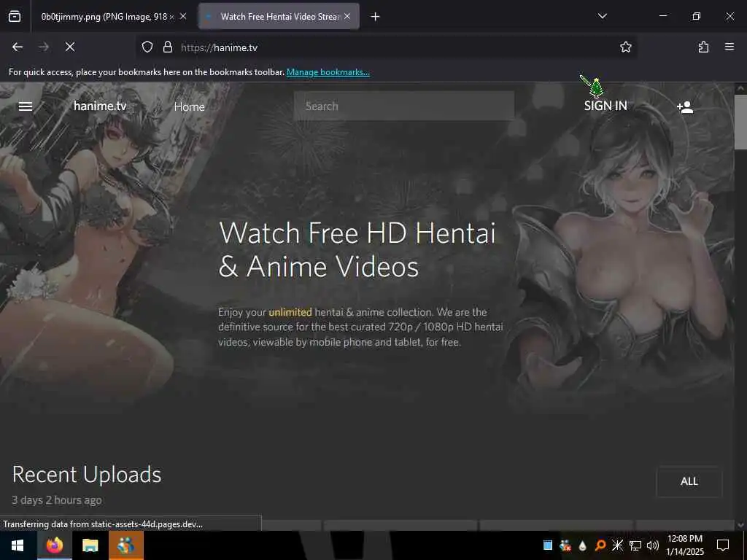Image resolution: width=747 pixels, height=560 pixels.
Task: Close the 0b0tjimmy.png tab
Action: 183,16
